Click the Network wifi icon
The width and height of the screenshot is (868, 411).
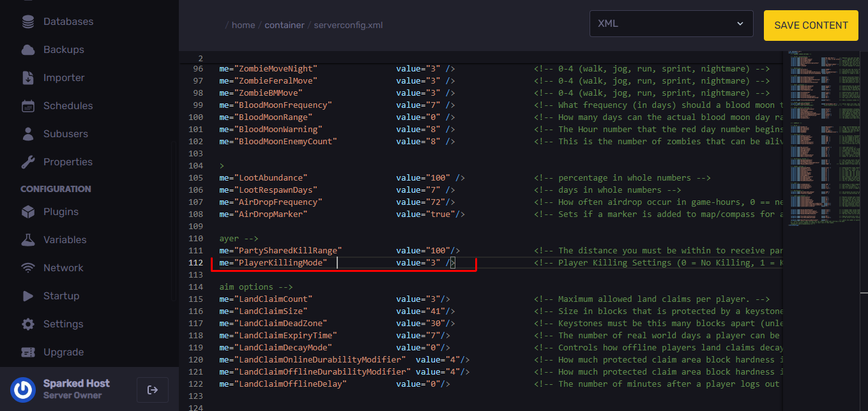pos(28,268)
